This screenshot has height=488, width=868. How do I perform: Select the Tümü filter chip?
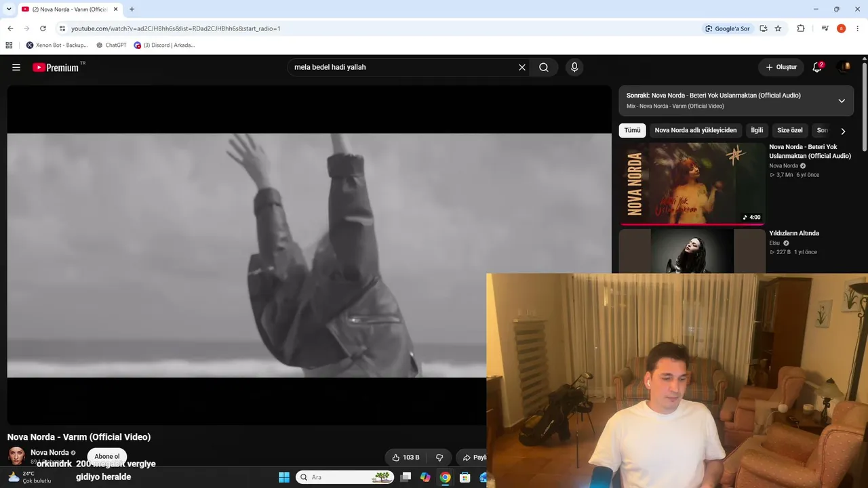tap(632, 130)
